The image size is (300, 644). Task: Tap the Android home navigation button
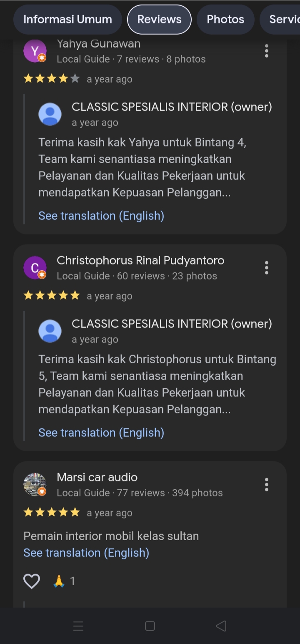(x=150, y=626)
